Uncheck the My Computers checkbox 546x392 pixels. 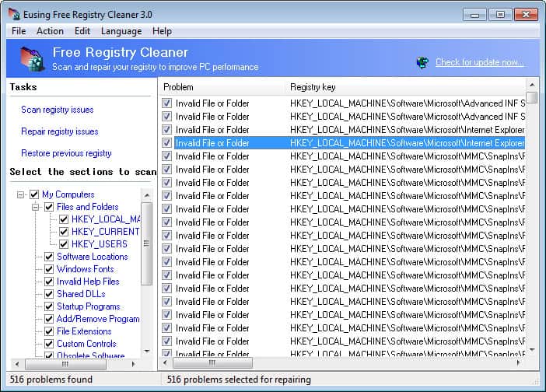[x=34, y=194]
